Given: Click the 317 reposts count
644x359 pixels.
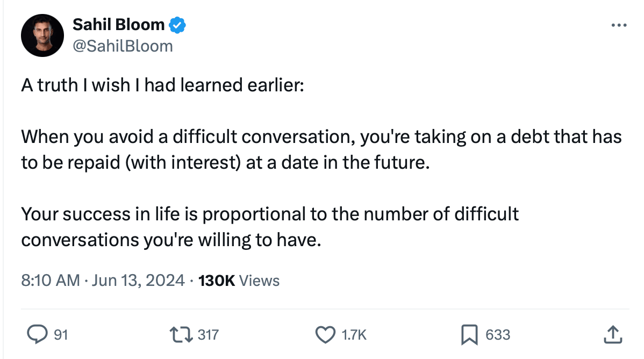Looking at the screenshot, I should [209, 335].
